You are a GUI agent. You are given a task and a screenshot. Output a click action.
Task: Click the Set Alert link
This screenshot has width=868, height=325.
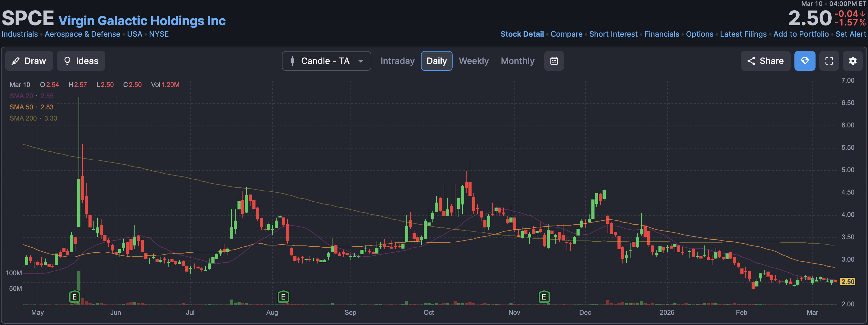(x=851, y=34)
